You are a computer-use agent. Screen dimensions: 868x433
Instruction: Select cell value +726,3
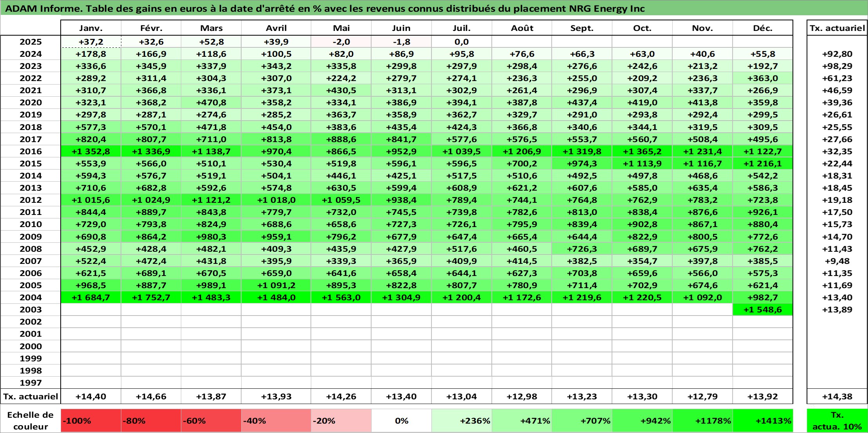coord(582,249)
